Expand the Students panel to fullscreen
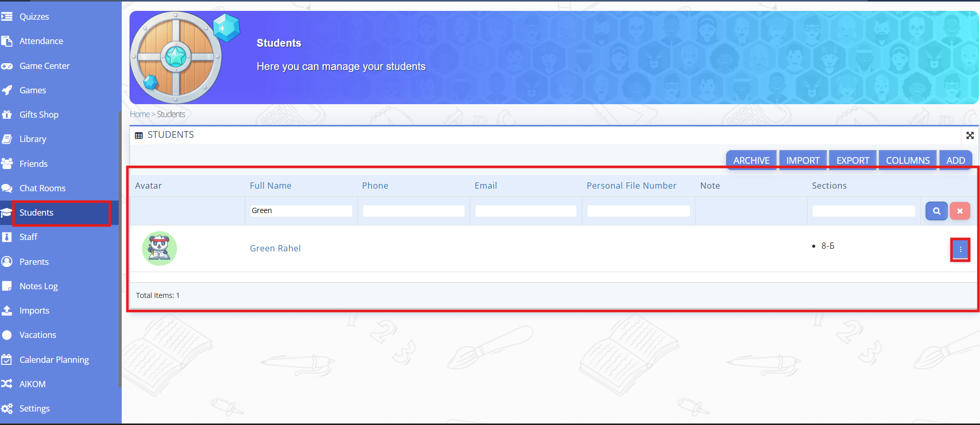Image resolution: width=980 pixels, height=425 pixels. [x=970, y=135]
